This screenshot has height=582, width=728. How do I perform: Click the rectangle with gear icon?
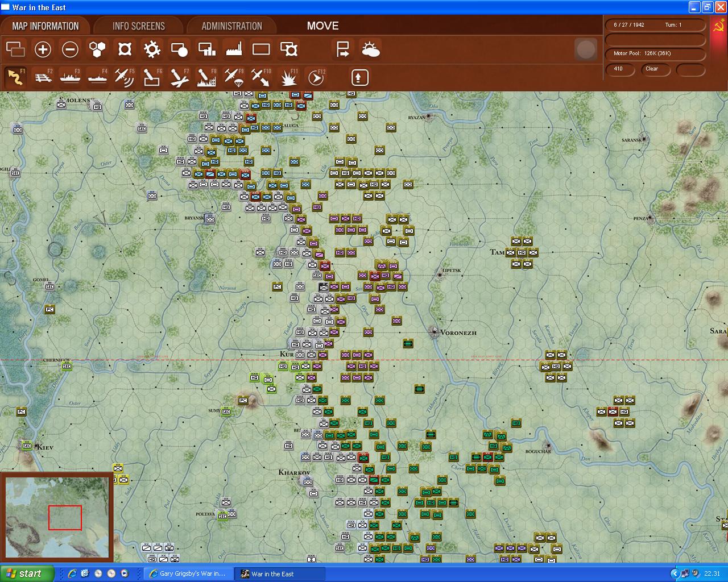coord(289,49)
